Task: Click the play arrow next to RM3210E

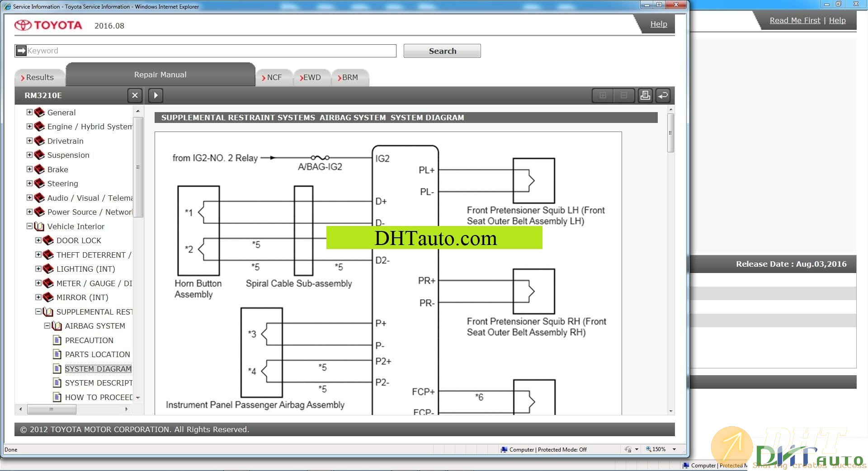Action: tap(156, 95)
